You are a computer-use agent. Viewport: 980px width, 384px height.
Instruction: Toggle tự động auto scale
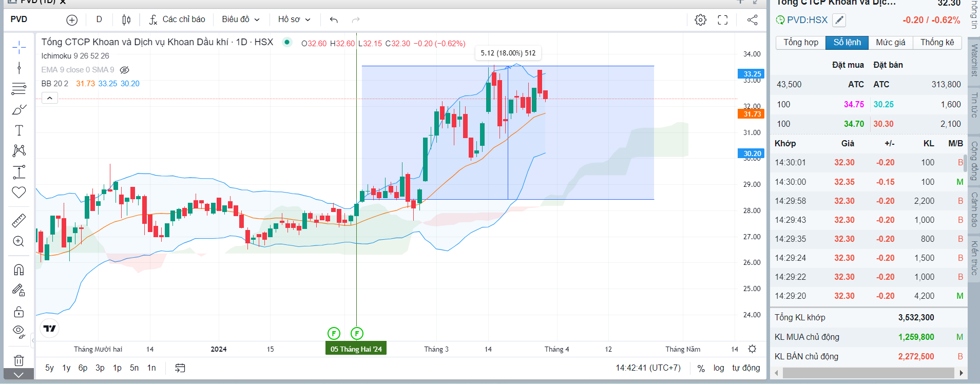point(746,368)
